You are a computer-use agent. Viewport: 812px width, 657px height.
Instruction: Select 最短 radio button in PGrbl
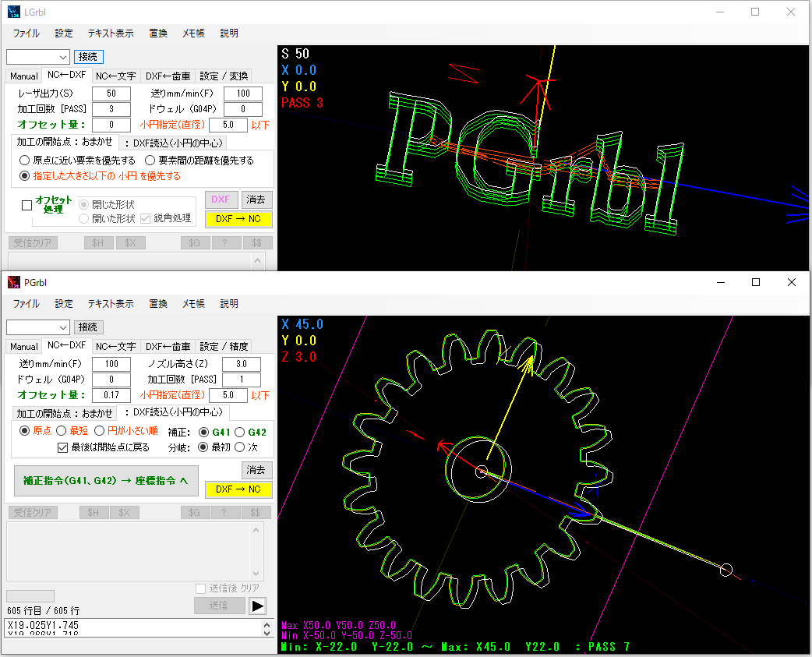pyautogui.click(x=62, y=431)
